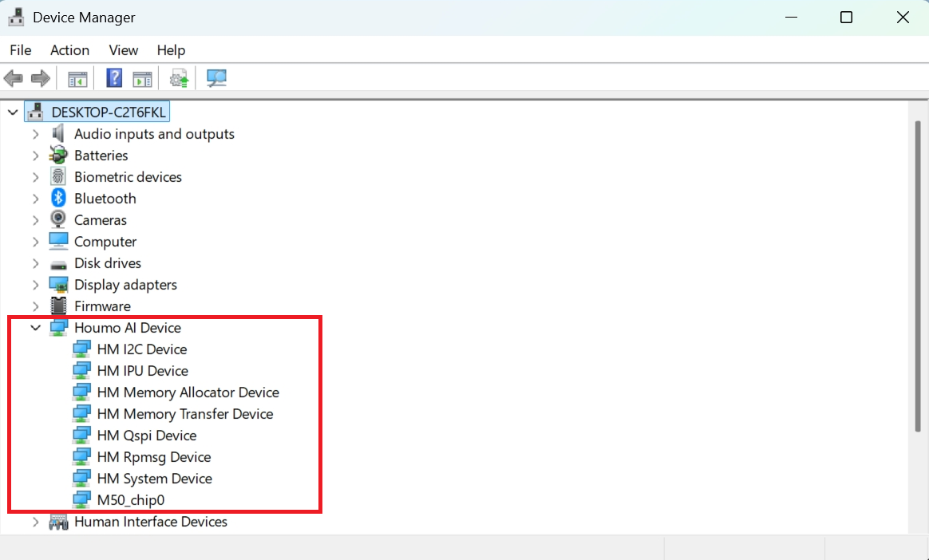Expand the Batteries category

coord(36,156)
